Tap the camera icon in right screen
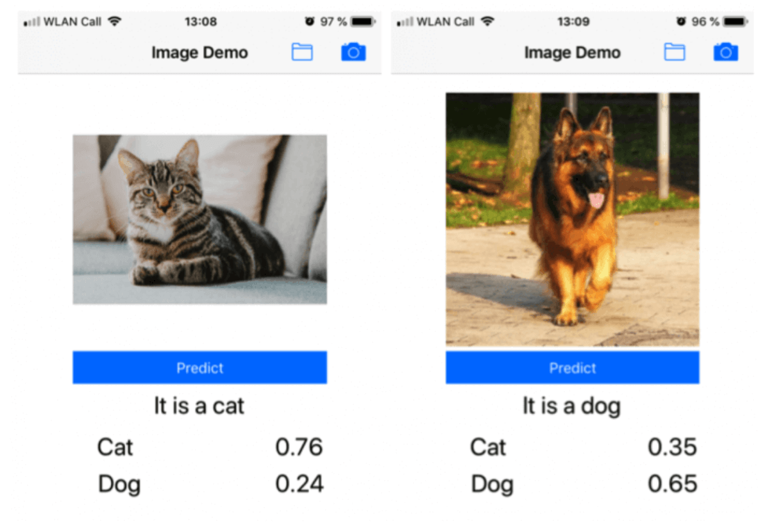758x532 pixels. click(725, 52)
